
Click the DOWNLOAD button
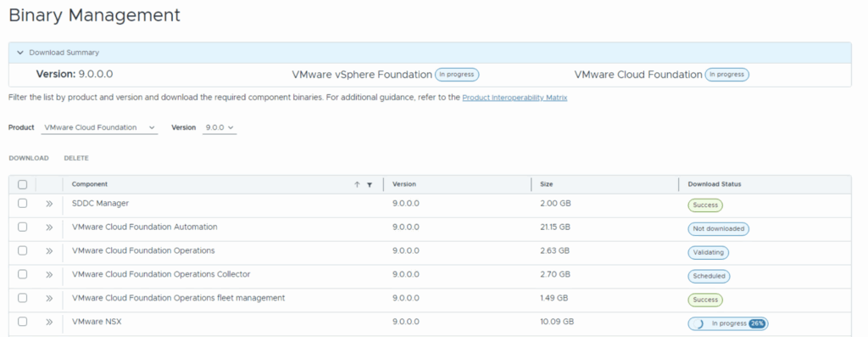[29, 158]
